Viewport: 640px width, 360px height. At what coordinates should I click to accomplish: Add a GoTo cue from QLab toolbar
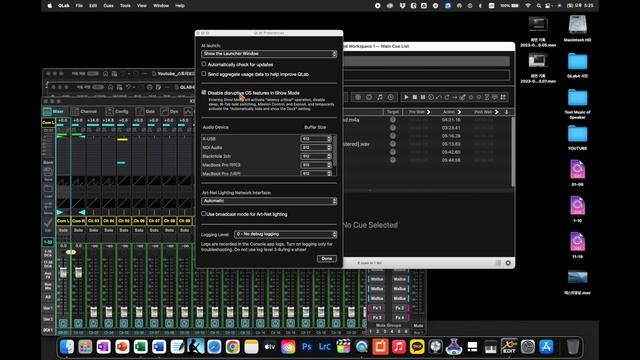pos(455,97)
